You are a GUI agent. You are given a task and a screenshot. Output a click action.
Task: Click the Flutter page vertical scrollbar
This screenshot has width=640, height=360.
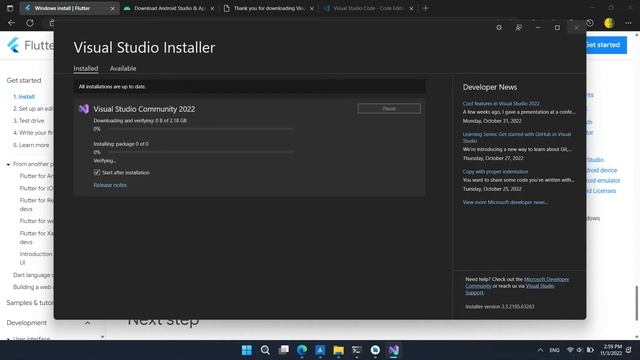coord(636,303)
